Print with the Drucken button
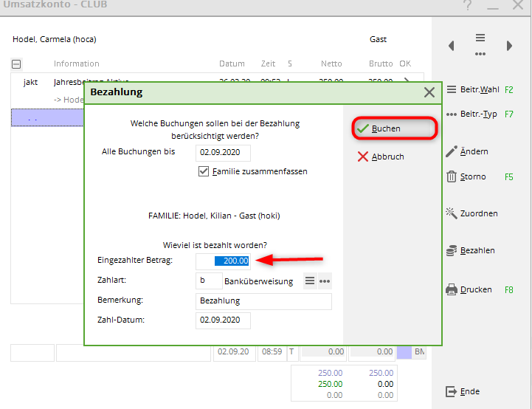Viewport: 532px width, 409px height. point(470,289)
